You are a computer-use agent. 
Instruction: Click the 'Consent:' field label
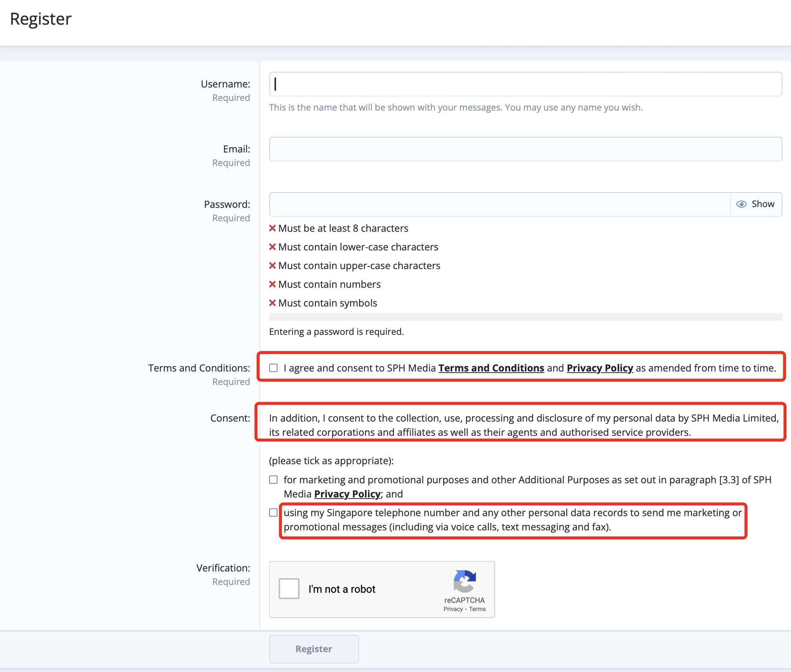tap(230, 418)
